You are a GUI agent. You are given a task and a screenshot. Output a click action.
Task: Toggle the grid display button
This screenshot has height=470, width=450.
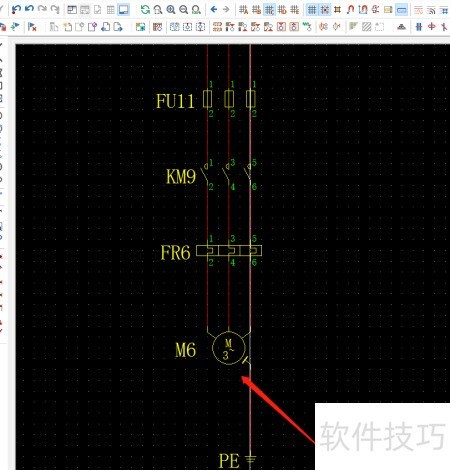click(x=312, y=10)
